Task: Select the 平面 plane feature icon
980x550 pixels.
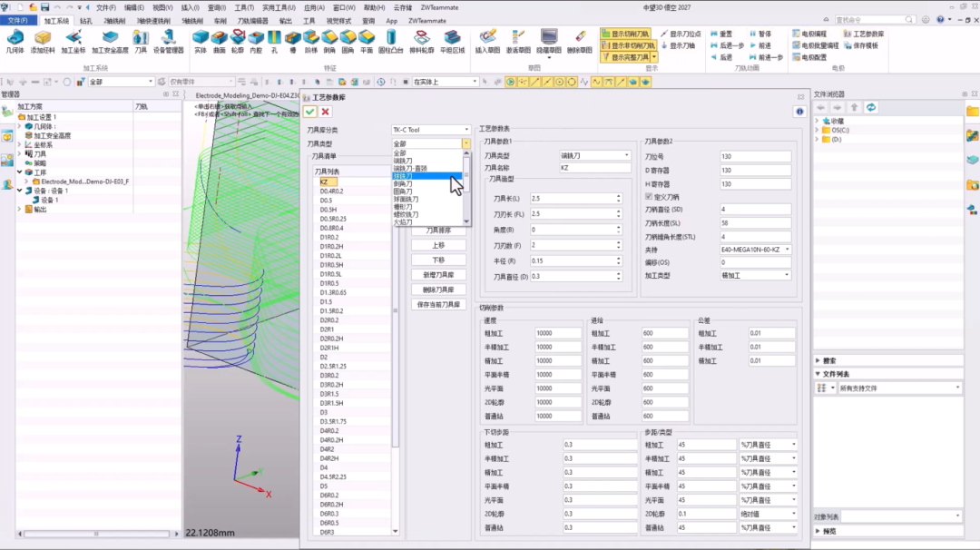Action: click(x=367, y=41)
